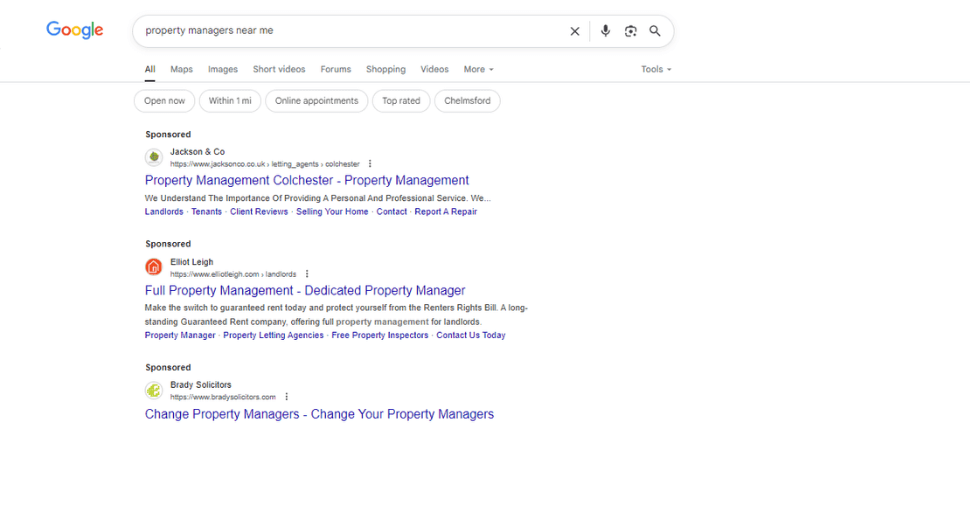Click the Report A Repair sitelink
Screen dimensions: 970x517
(x=446, y=212)
